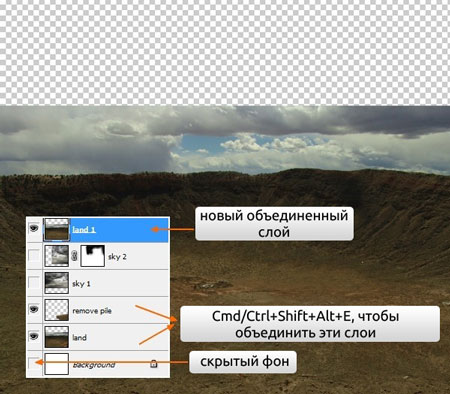Click the sky 1 layer name
Screen dimensions: 450x394
[x=81, y=284]
